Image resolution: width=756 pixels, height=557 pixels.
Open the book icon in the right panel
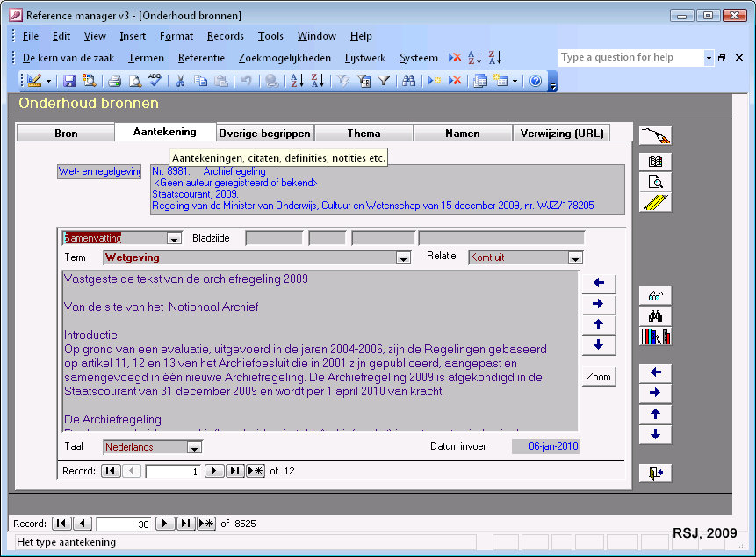[655, 162]
